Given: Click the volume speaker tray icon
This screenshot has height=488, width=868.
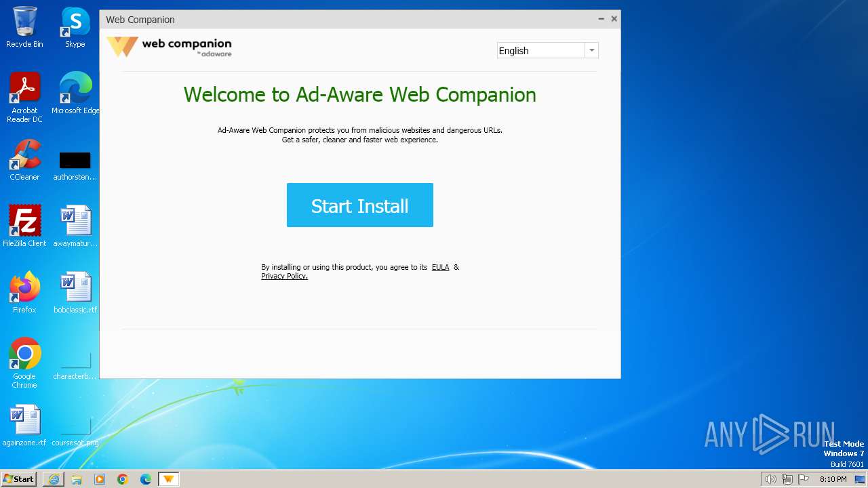Looking at the screenshot, I should 770,479.
